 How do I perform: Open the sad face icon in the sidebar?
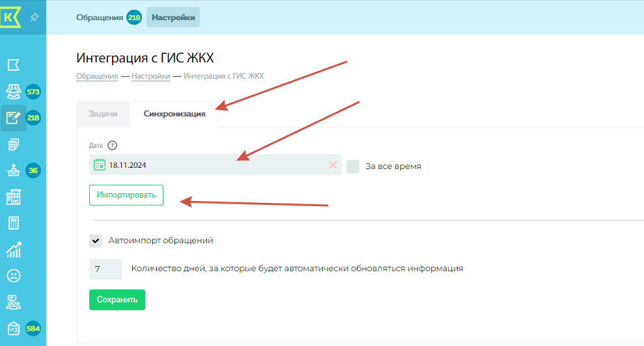[x=14, y=276]
